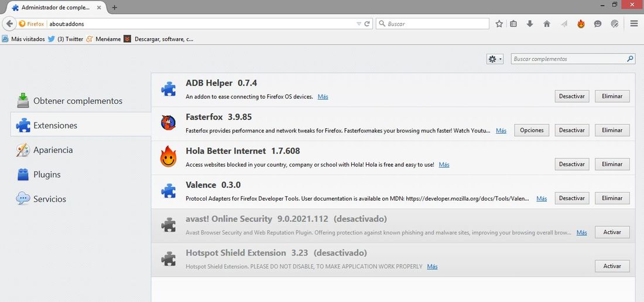Image resolution: width=644 pixels, height=302 pixels.
Task: Click the magnifier in add-on search
Action: pyautogui.click(x=631, y=59)
